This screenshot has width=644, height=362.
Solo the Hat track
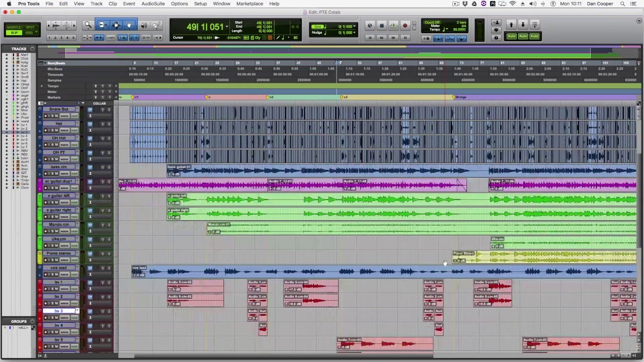tap(52, 131)
